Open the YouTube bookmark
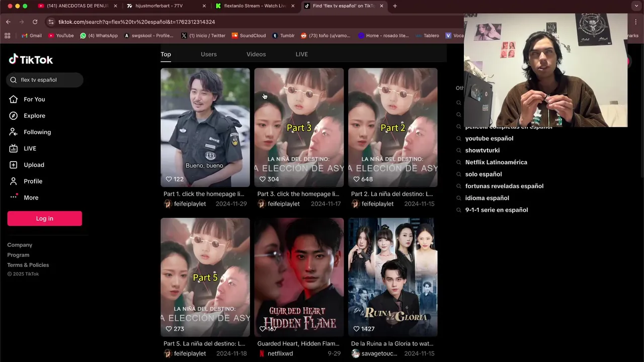Image resolution: width=644 pixels, height=362 pixels. tap(61, 36)
